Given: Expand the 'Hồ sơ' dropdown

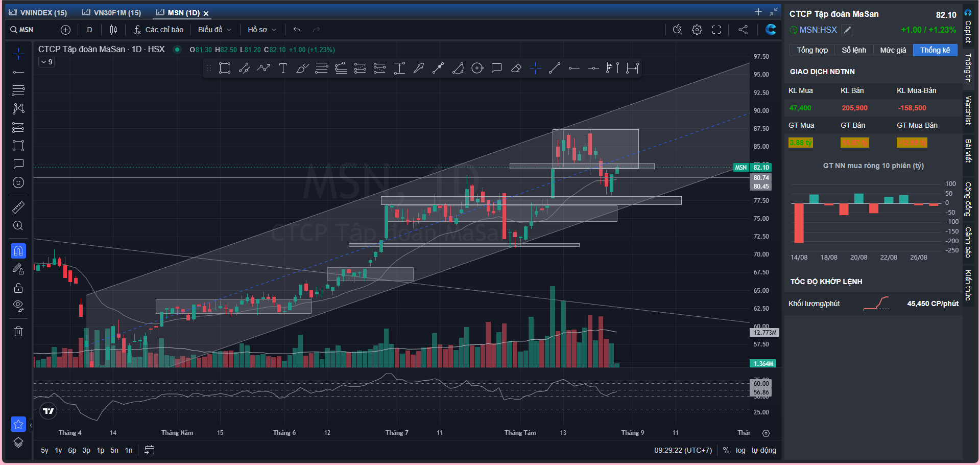Looking at the screenshot, I should [262, 30].
